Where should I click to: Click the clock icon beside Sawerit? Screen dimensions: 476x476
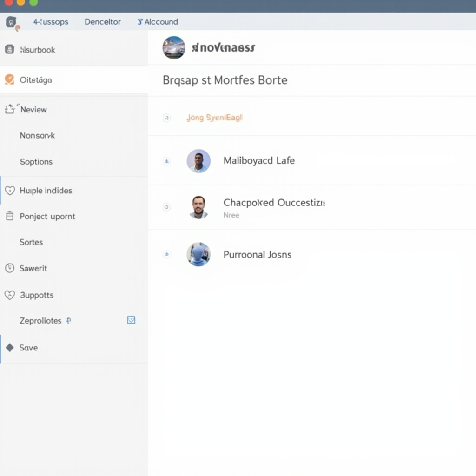click(10, 268)
